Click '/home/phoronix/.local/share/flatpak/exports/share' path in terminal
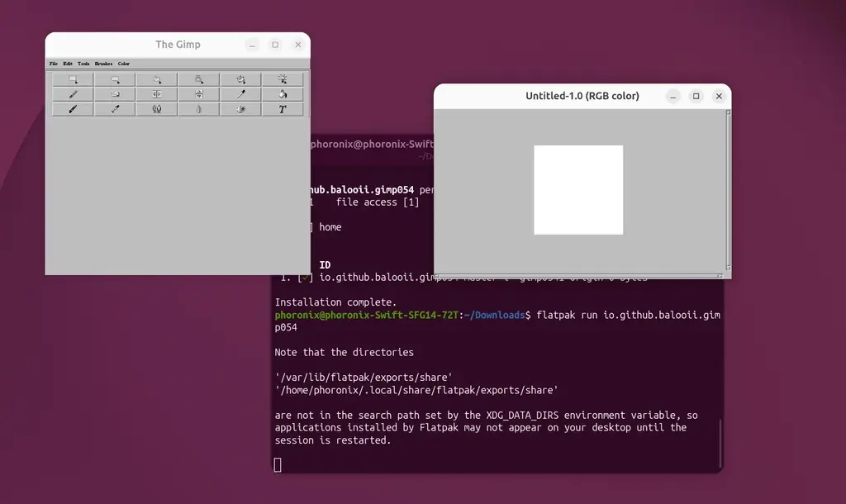This screenshot has height=504, width=846. (x=416, y=390)
